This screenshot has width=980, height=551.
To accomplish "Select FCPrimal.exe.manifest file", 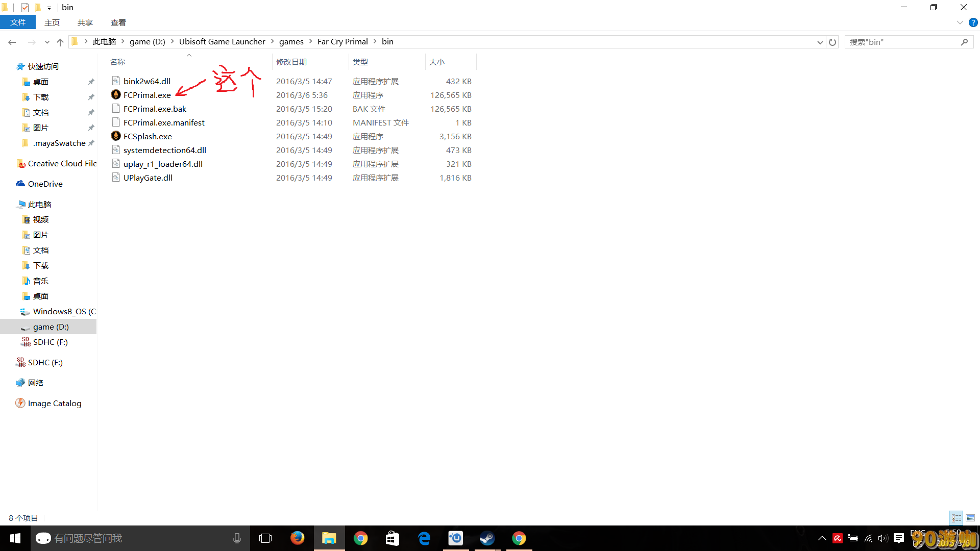I will [x=163, y=122].
